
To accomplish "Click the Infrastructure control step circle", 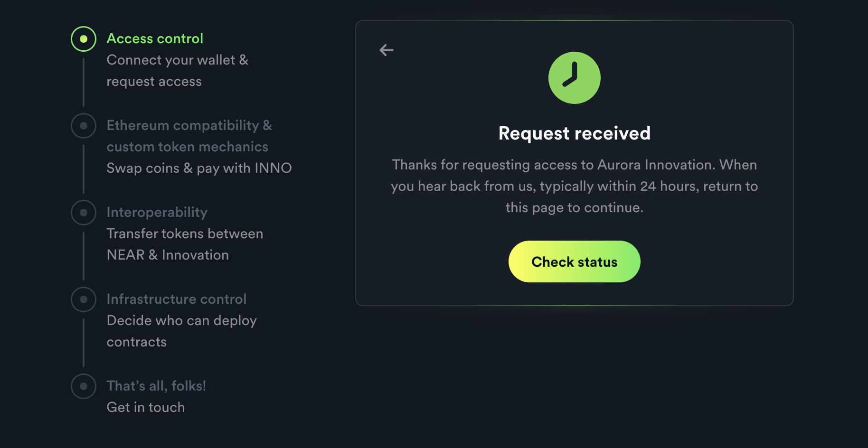I will (x=84, y=299).
